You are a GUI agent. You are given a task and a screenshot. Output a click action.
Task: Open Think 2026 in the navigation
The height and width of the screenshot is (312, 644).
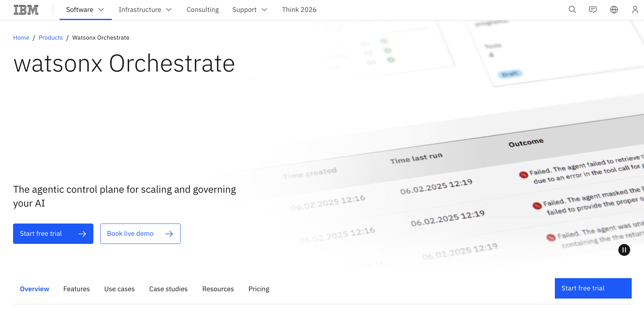pos(299,10)
